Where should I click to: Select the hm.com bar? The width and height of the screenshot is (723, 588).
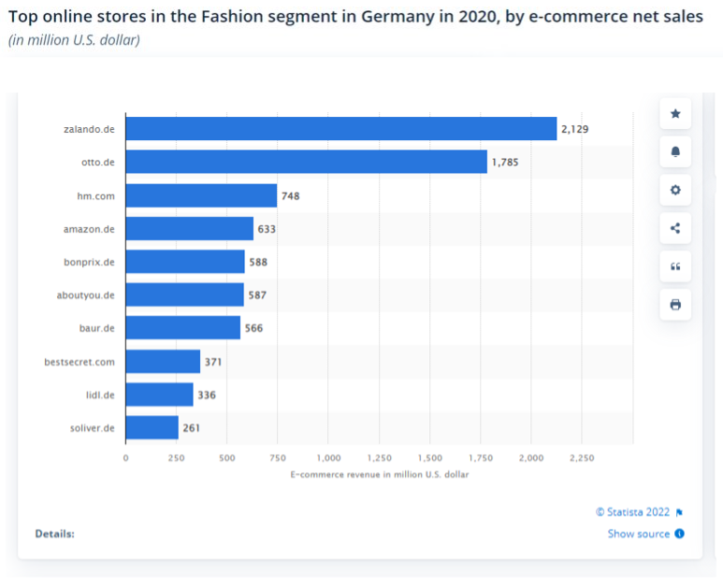point(201,195)
